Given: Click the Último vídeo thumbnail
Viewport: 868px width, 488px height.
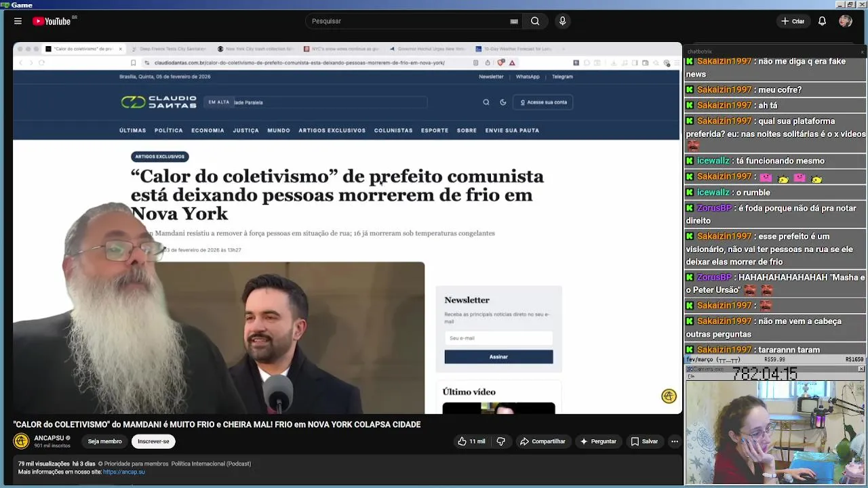Looking at the screenshot, I should coord(498,408).
